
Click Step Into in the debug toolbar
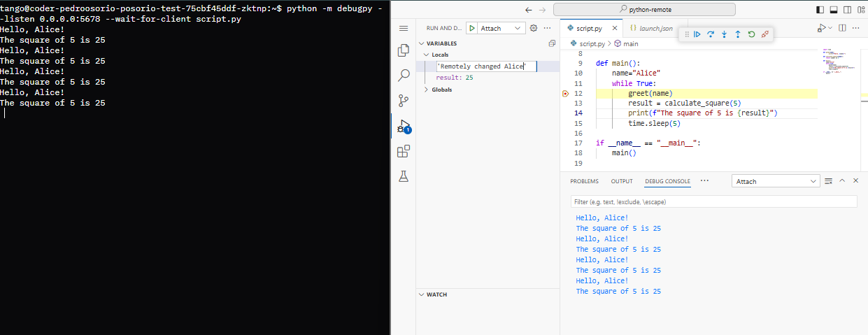(724, 34)
